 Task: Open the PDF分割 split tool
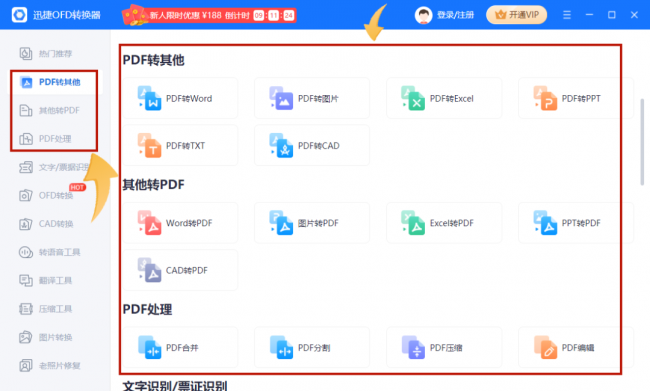312,347
